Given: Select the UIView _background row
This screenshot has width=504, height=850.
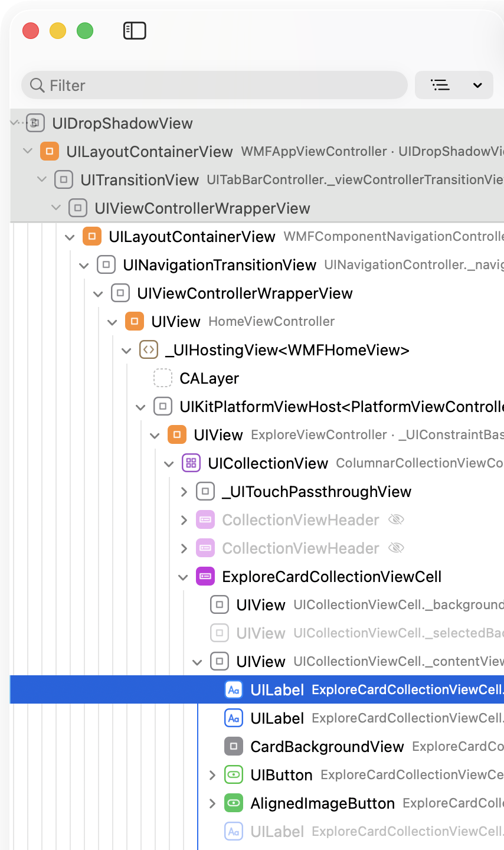Looking at the screenshot, I should 257,604.
